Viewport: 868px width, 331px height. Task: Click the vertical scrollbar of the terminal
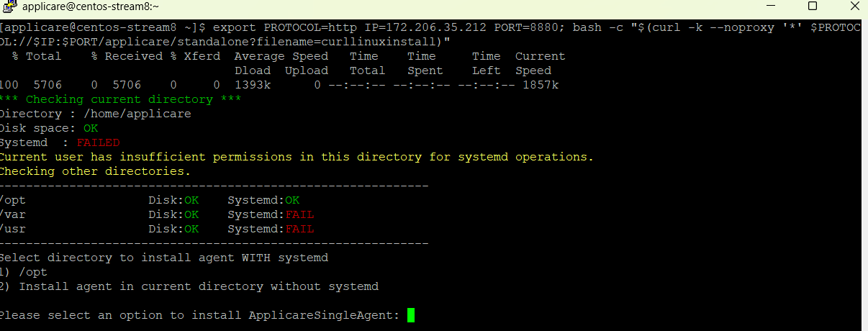[x=864, y=176]
